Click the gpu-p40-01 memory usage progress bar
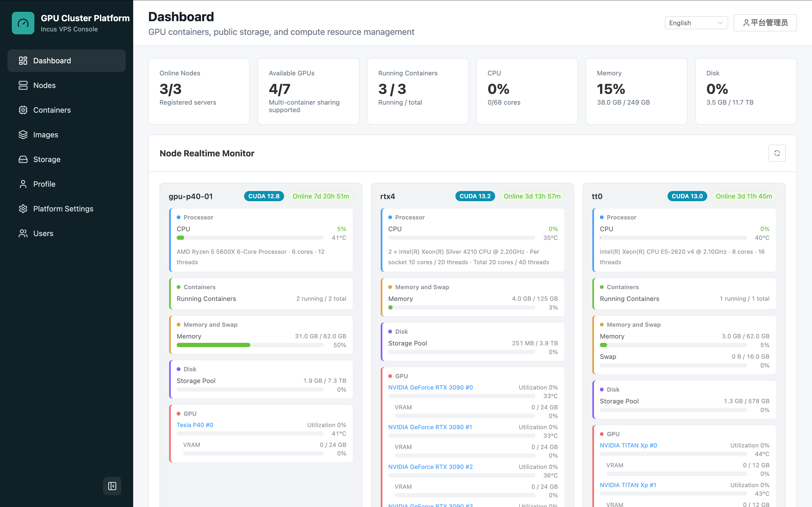 (x=250, y=345)
